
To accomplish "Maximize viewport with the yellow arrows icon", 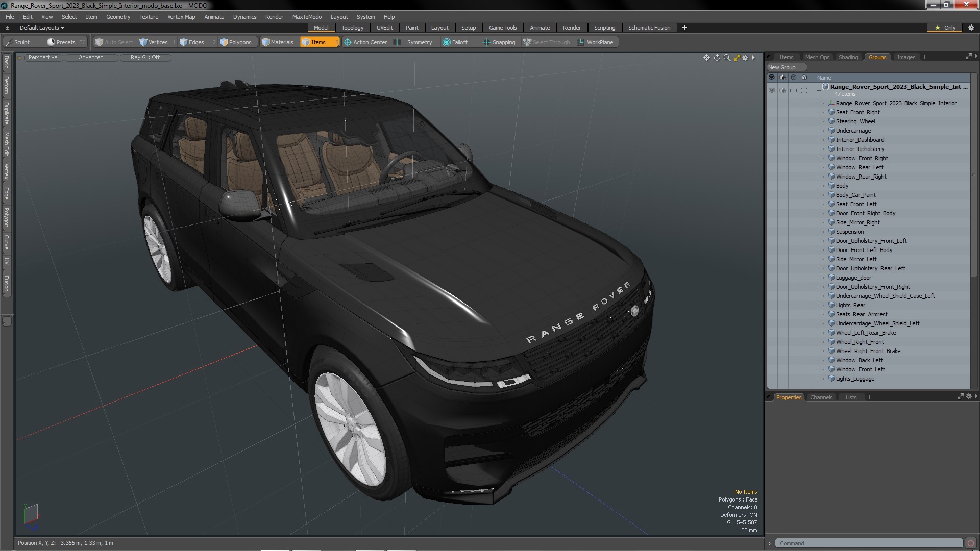I will (737, 58).
